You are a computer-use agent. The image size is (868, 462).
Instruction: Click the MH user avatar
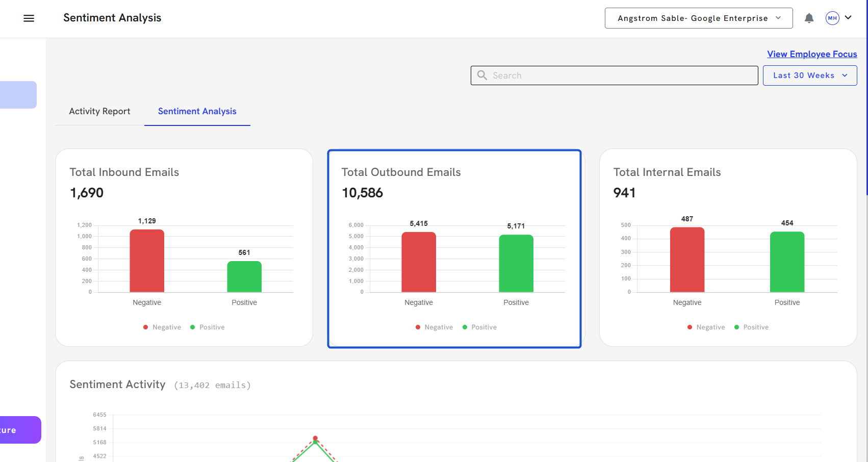click(x=832, y=18)
